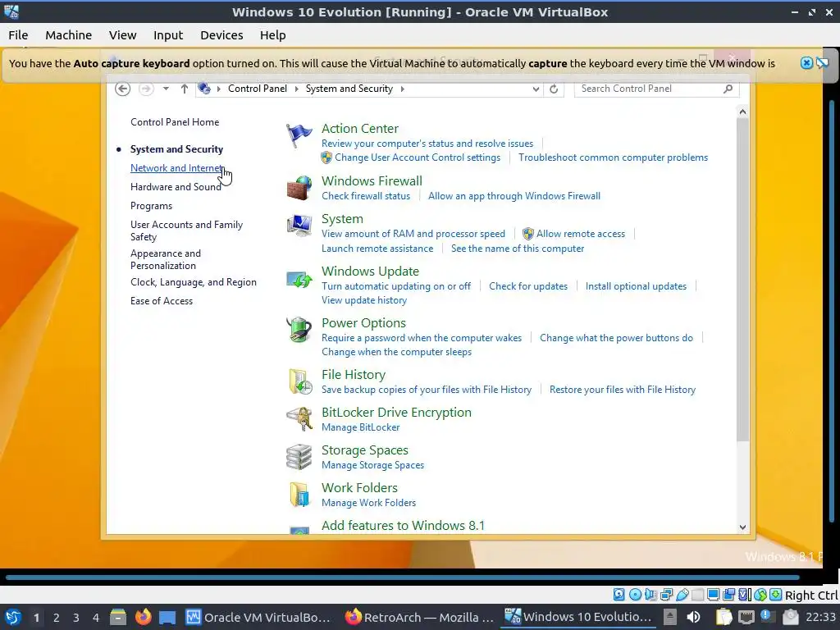Click Check for updates link
Image resolution: width=840 pixels, height=630 pixels.
pyautogui.click(x=528, y=286)
